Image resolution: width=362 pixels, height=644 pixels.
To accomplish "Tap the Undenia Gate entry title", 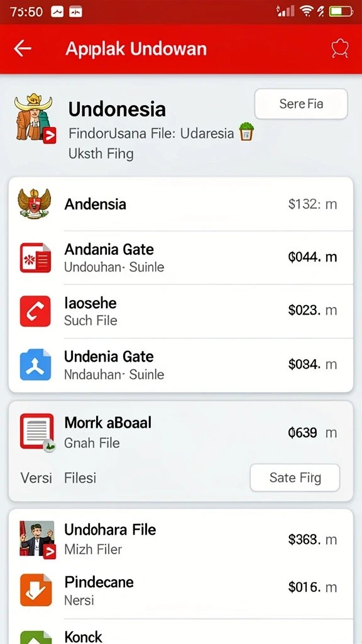I will point(109,357).
